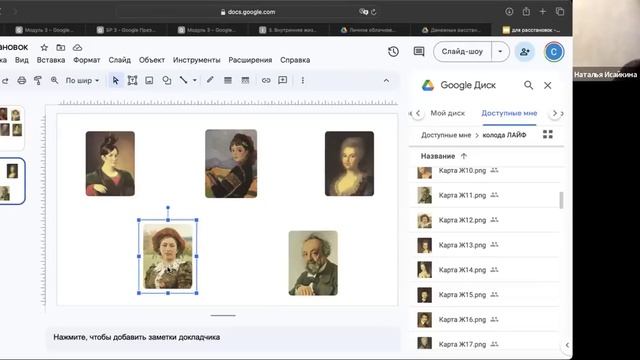Select file Карта Ж13.png
Screen dimensions: 640x360
tap(484, 245)
